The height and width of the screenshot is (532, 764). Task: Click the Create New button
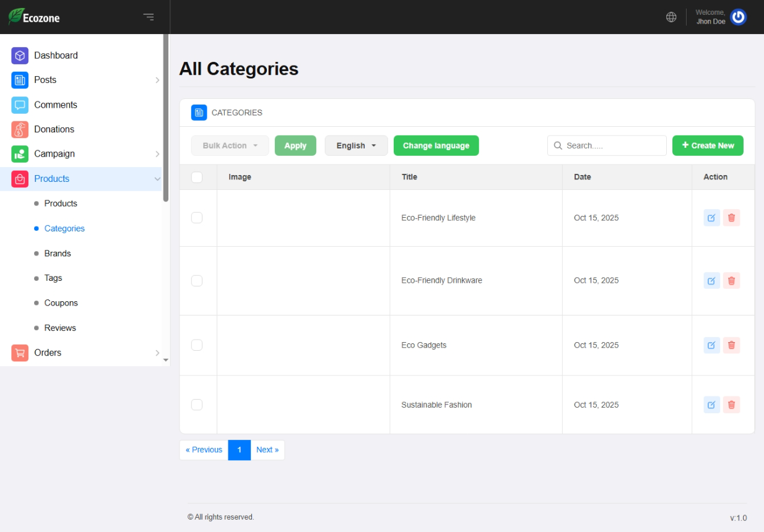pos(708,146)
